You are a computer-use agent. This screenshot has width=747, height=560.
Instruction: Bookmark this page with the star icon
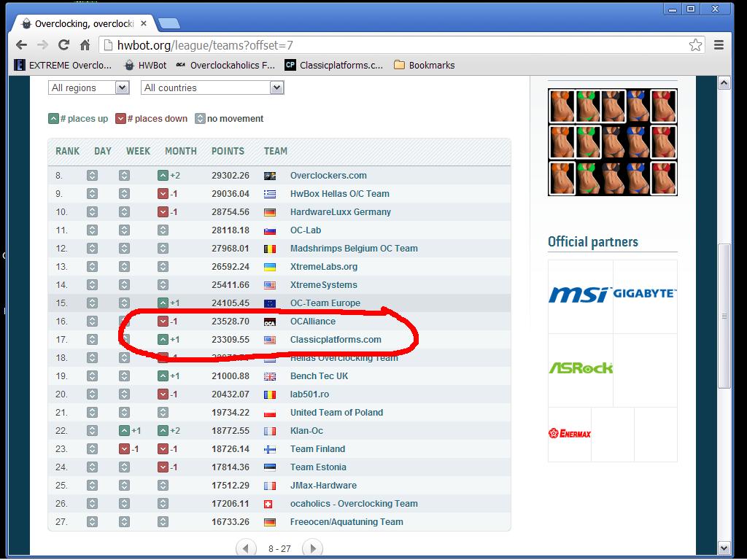point(695,44)
